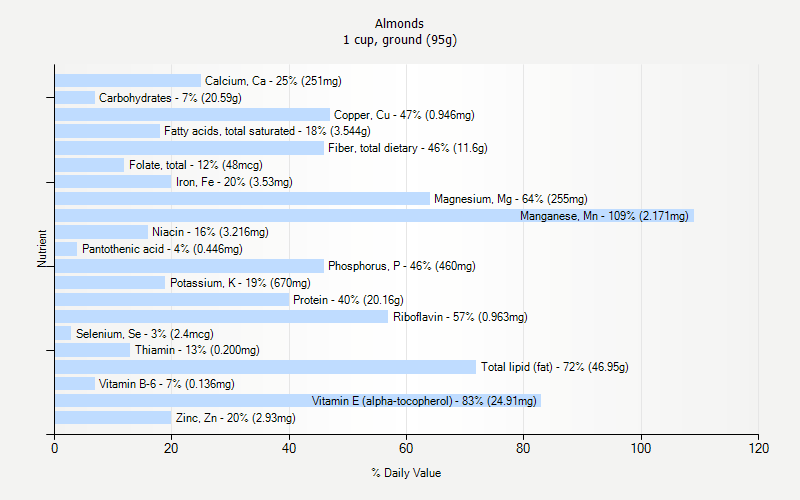Select the Riboflavin 57% bar

pyautogui.click(x=221, y=316)
